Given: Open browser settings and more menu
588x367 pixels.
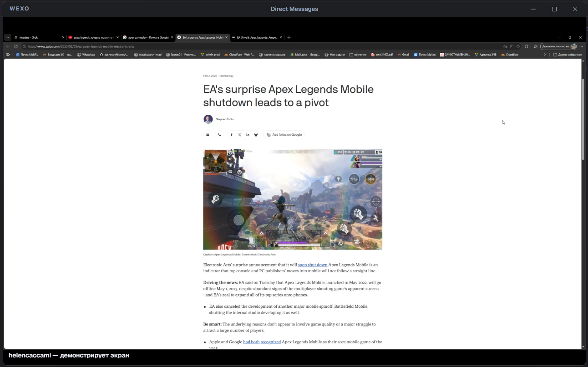Looking at the screenshot, I should [581, 46].
